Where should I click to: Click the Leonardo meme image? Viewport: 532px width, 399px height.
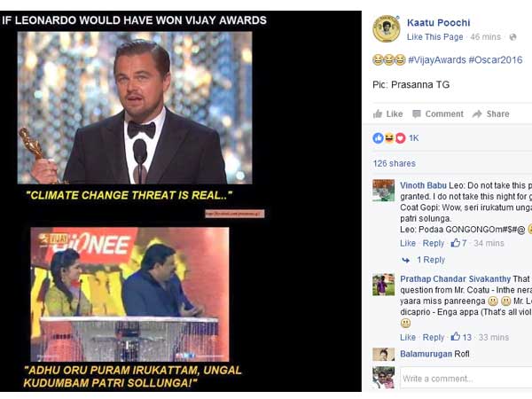181,201
